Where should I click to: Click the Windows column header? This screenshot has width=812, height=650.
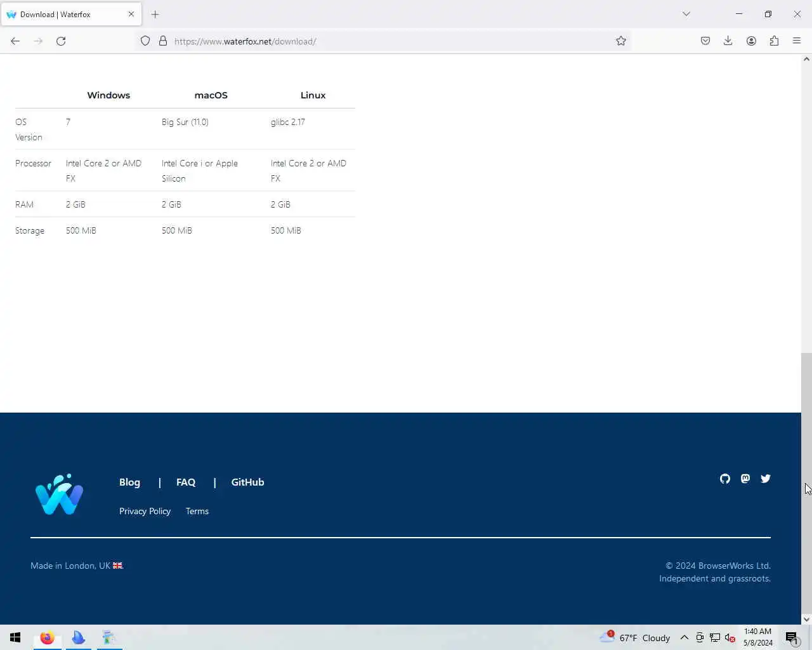coord(108,95)
